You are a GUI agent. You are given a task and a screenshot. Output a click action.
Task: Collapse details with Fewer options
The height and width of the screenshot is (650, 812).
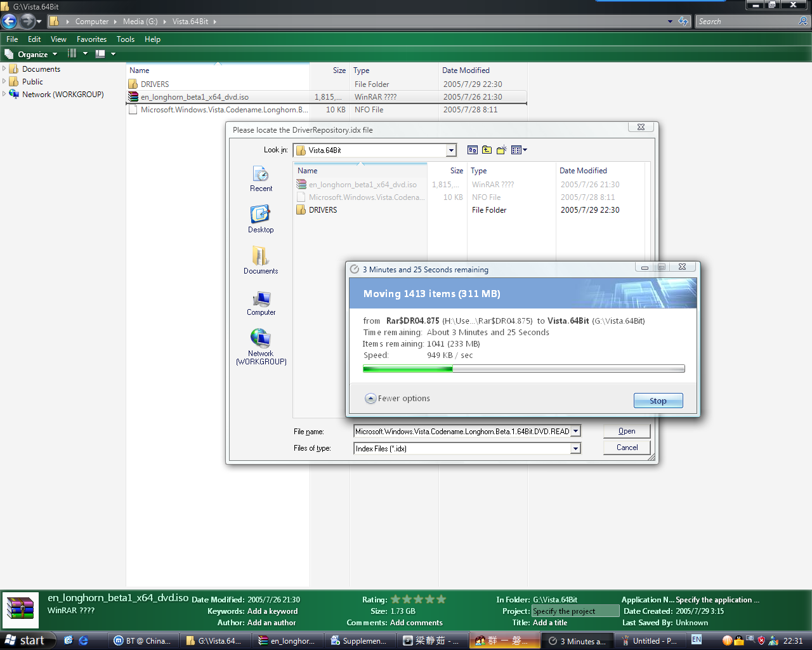tap(398, 399)
